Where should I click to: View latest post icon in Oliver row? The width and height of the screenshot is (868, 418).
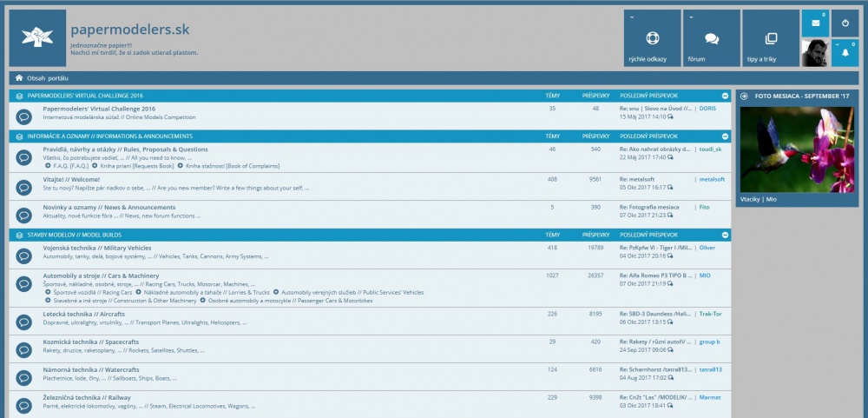click(670, 256)
